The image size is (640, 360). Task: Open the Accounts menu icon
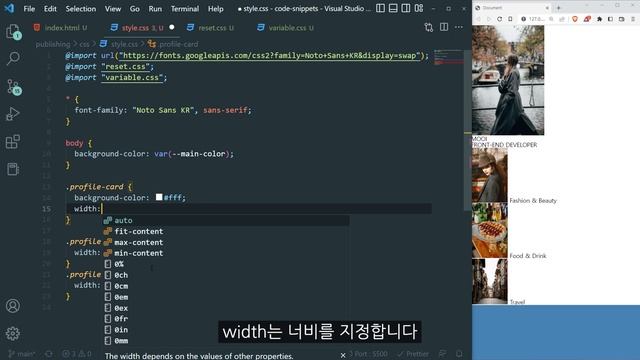coord(13,306)
